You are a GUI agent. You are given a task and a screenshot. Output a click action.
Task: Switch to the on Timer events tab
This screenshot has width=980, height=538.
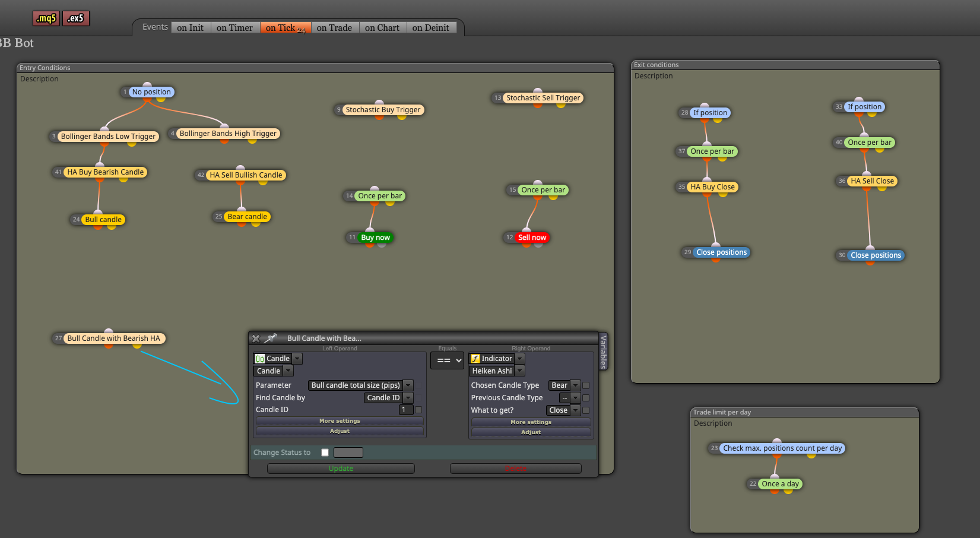pos(234,27)
